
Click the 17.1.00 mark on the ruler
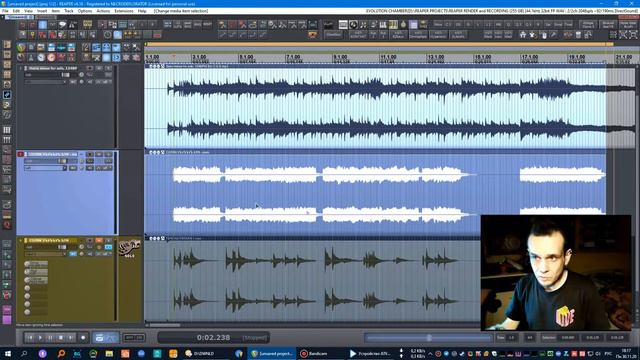[530, 58]
